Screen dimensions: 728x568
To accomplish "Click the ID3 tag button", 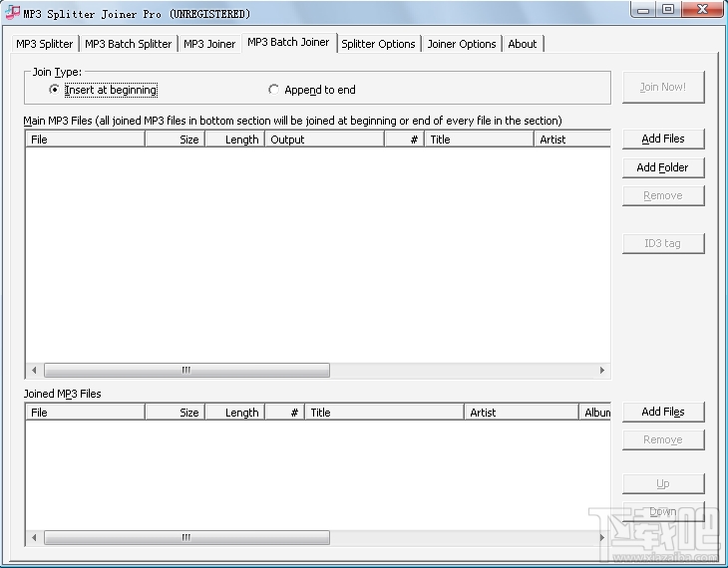I will point(663,243).
